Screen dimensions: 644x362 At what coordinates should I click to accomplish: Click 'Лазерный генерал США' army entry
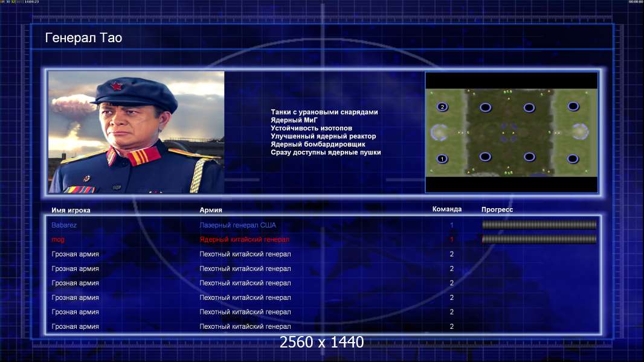[x=237, y=225]
